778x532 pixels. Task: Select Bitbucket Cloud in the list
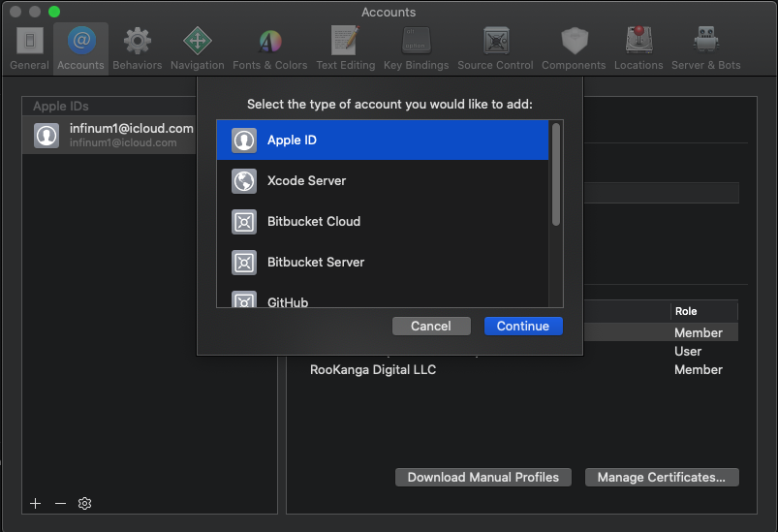point(382,222)
